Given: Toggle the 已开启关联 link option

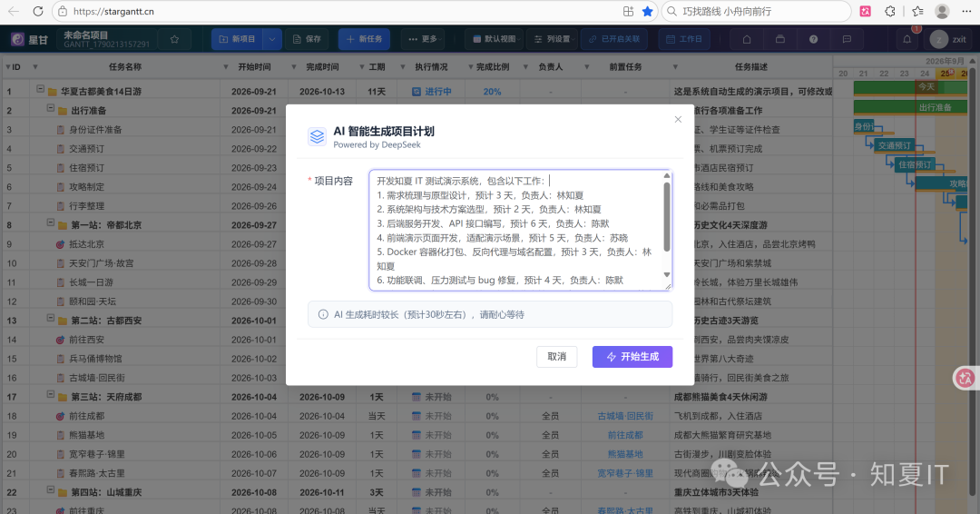Looking at the screenshot, I should 615,39.
